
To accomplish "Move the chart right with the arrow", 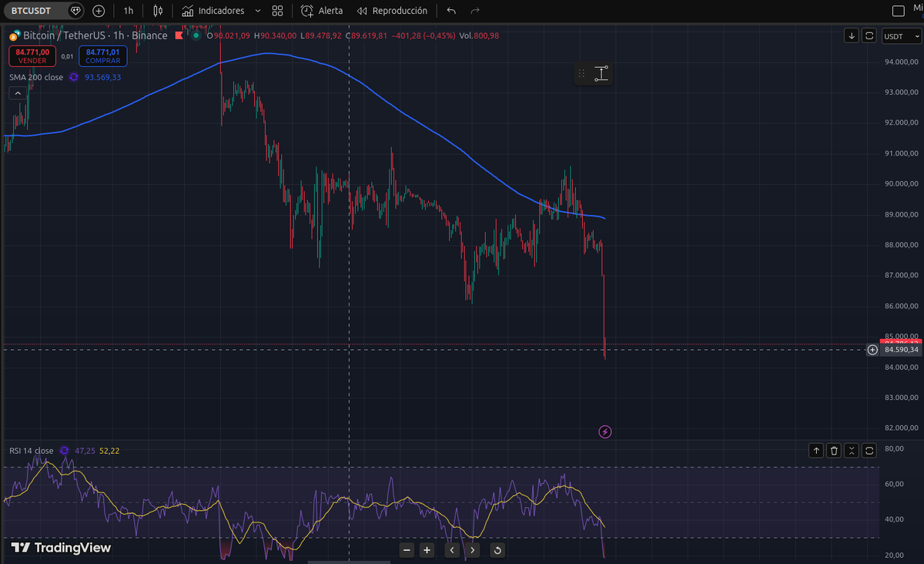I will click(x=472, y=549).
